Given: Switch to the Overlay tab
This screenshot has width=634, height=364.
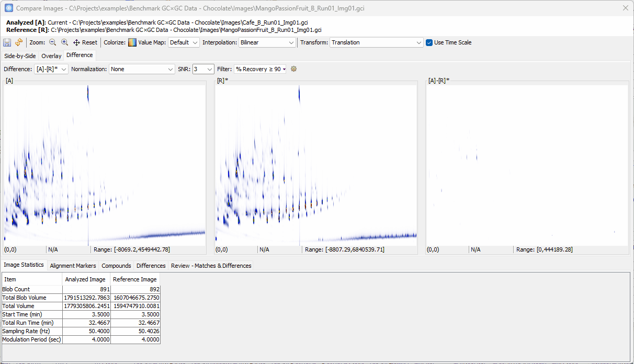Looking at the screenshot, I should [51, 56].
